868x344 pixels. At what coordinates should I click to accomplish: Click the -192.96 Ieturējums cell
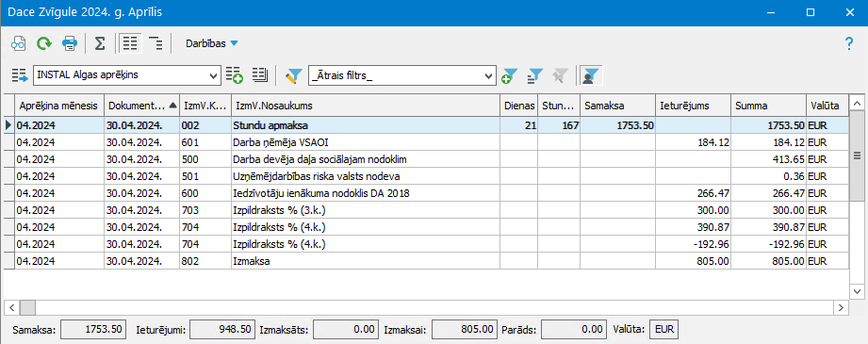(693, 244)
